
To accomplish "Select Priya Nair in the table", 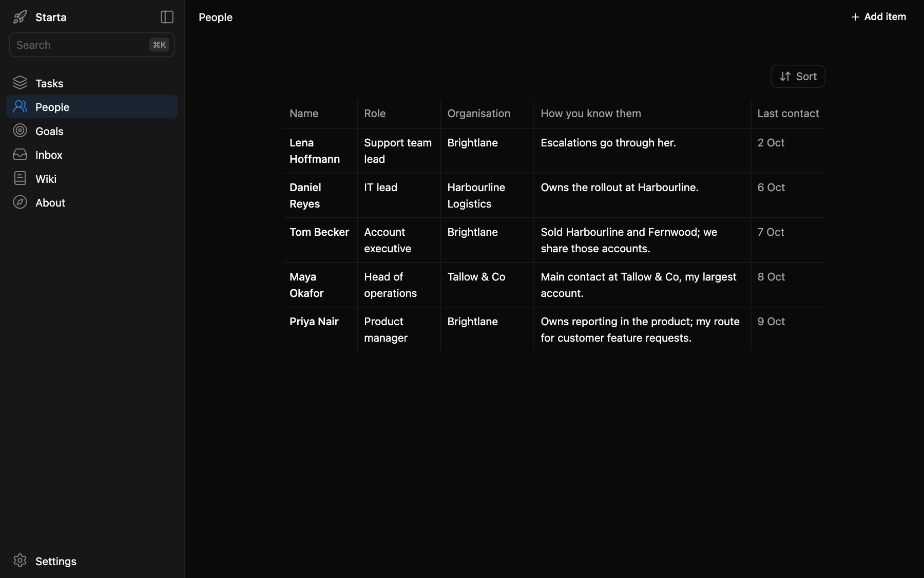I will tap(314, 322).
